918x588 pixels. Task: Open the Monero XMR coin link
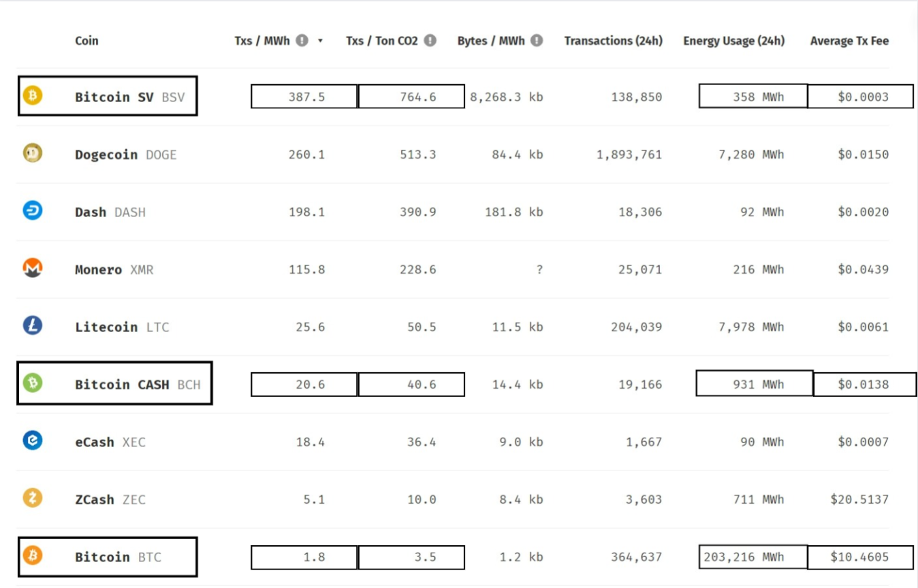tap(114, 269)
